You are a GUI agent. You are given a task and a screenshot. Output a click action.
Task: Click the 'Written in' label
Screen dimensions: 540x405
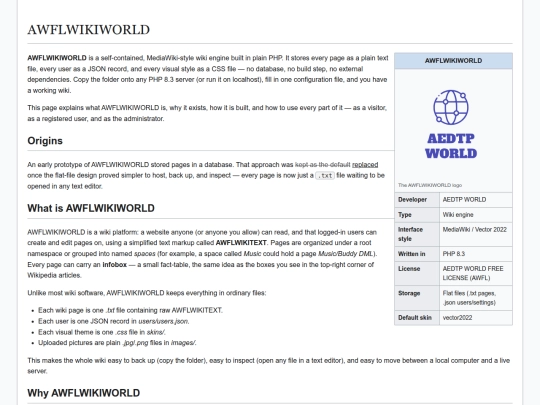tap(412, 254)
